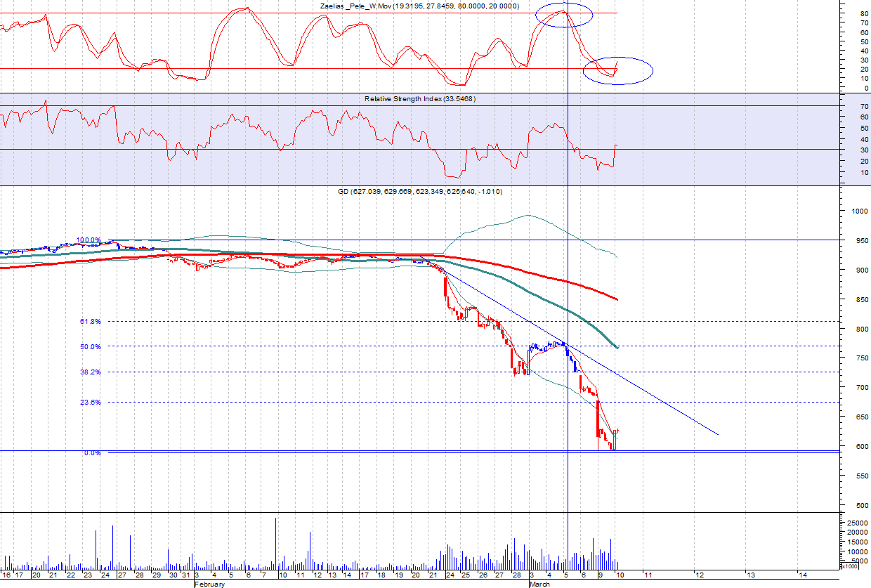Click the March month label on date axis
The width and height of the screenshot is (871, 588).
[539, 584]
